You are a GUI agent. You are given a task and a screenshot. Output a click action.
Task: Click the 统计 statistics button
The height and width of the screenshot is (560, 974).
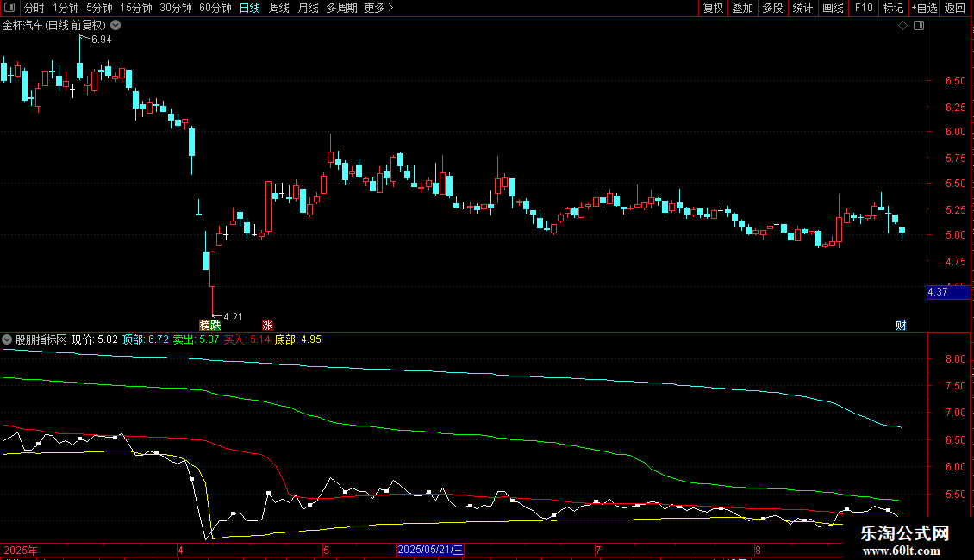coord(802,8)
